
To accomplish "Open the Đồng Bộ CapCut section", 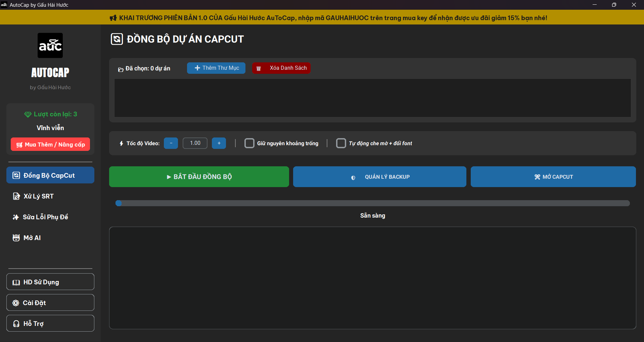I will pos(50,175).
